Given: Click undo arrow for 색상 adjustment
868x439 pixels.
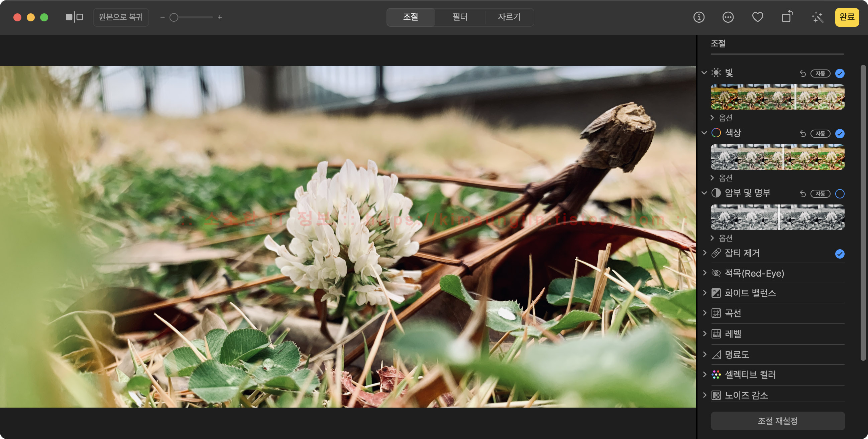Looking at the screenshot, I should click(802, 134).
